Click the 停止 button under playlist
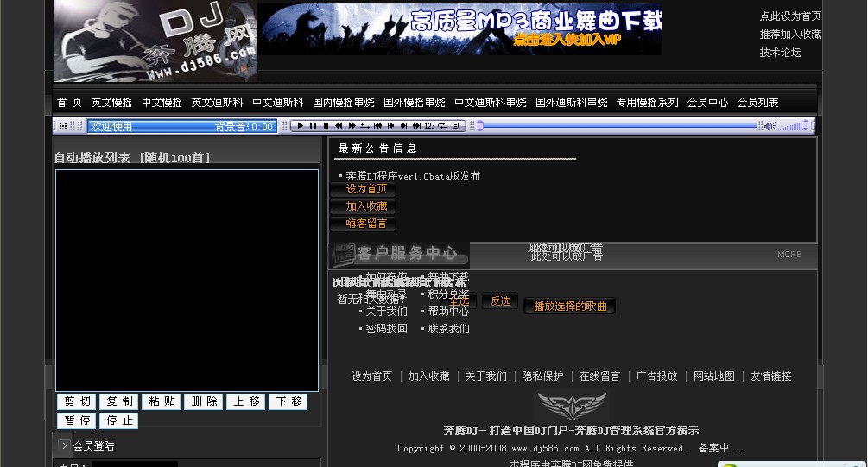The height and width of the screenshot is (467, 868). pos(119,420)
